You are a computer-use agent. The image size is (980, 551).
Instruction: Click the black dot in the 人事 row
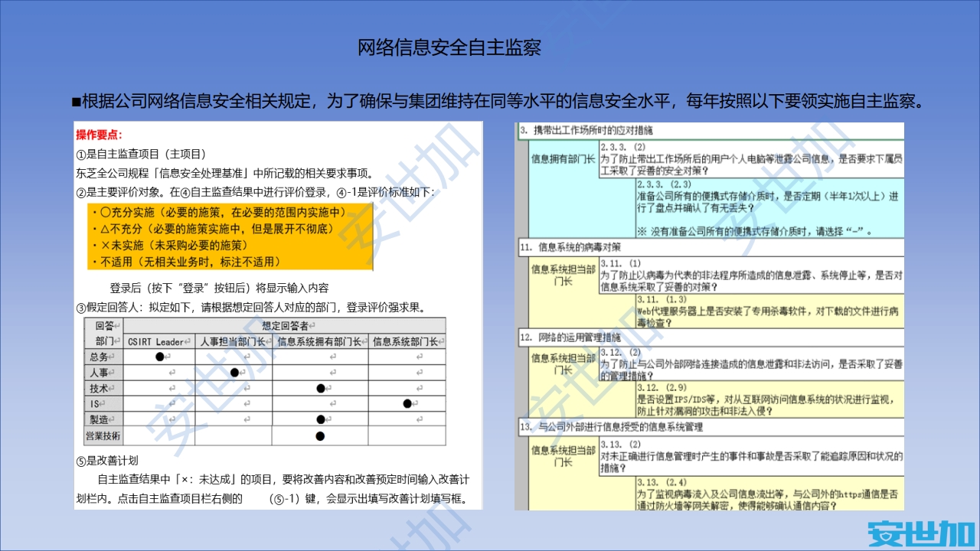234,373
